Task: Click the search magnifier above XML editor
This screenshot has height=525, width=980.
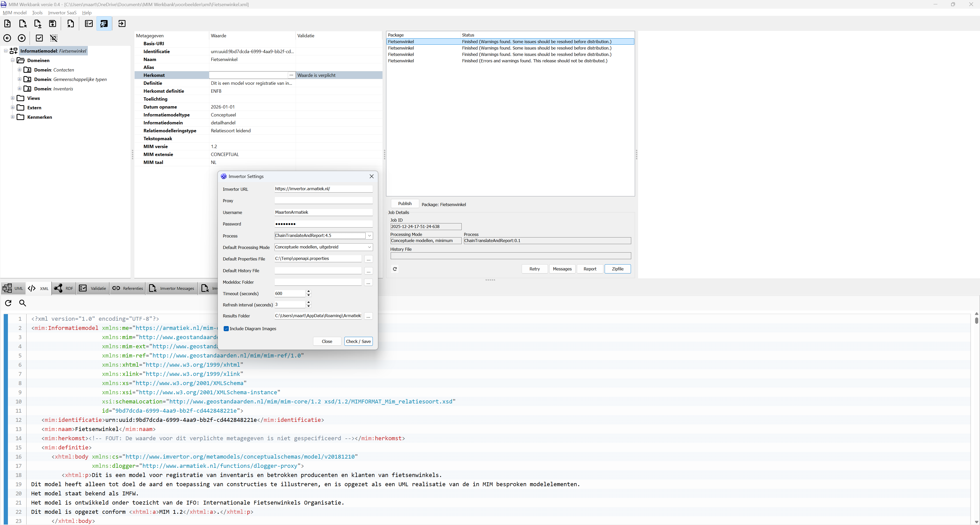Action: click(x=22, y=303)
